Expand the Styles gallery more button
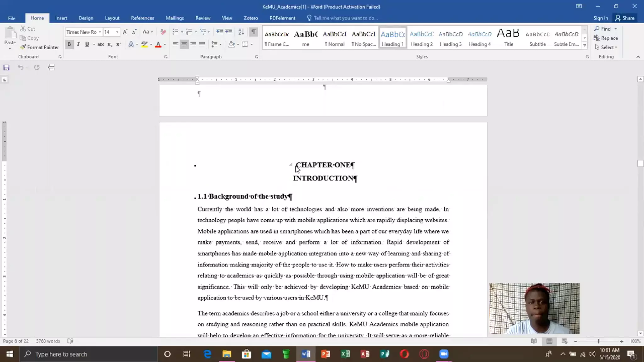The height and width of the screenshot is (362, 644). pyautogui.click(x=585, y=46)
